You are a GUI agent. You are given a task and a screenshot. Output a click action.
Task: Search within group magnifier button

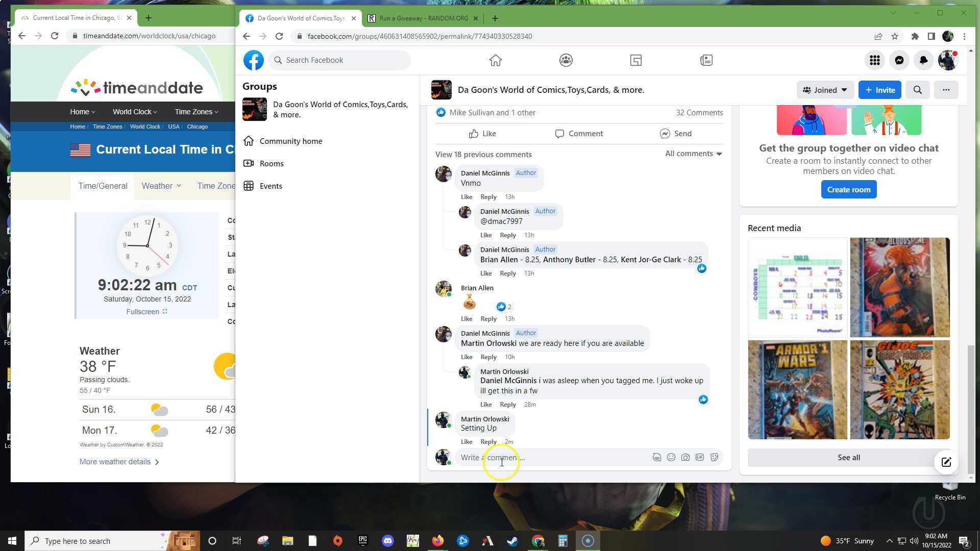click(x=917, y=90)
